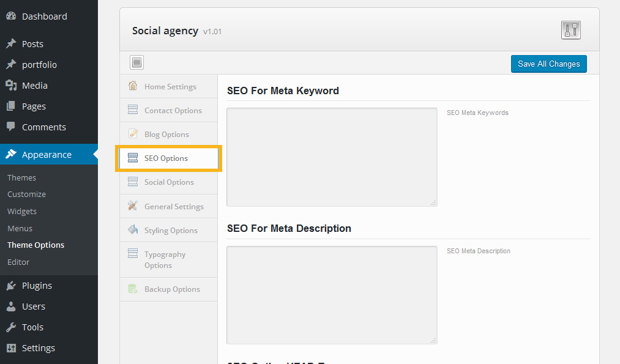Focus the SEO Meta Description textarea

pyautogui.click(x=332, y=295)
